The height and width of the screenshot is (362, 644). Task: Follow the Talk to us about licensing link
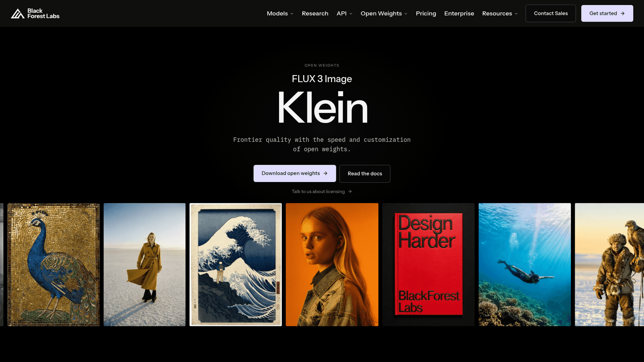click(321, 192)
